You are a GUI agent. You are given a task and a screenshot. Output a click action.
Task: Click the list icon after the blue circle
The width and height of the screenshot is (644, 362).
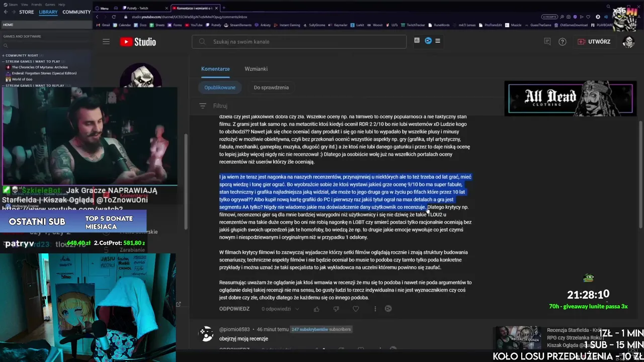pos(438,41)
